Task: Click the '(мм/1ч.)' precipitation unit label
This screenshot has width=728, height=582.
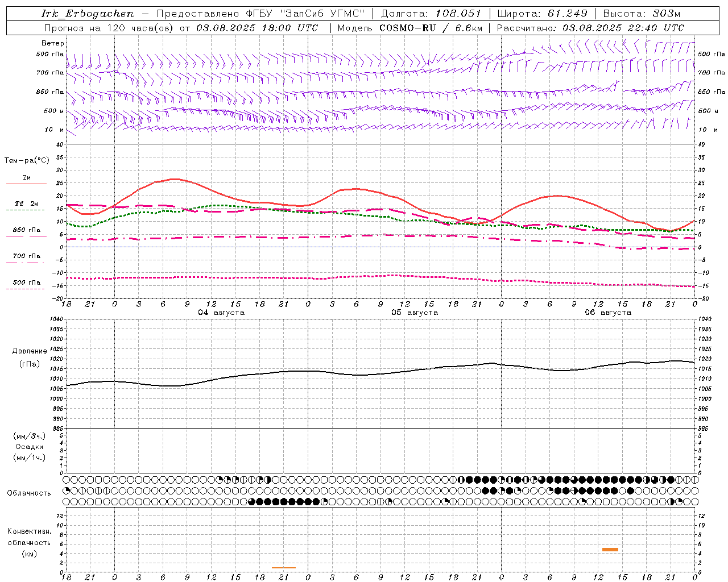Action: click(30, 458)
